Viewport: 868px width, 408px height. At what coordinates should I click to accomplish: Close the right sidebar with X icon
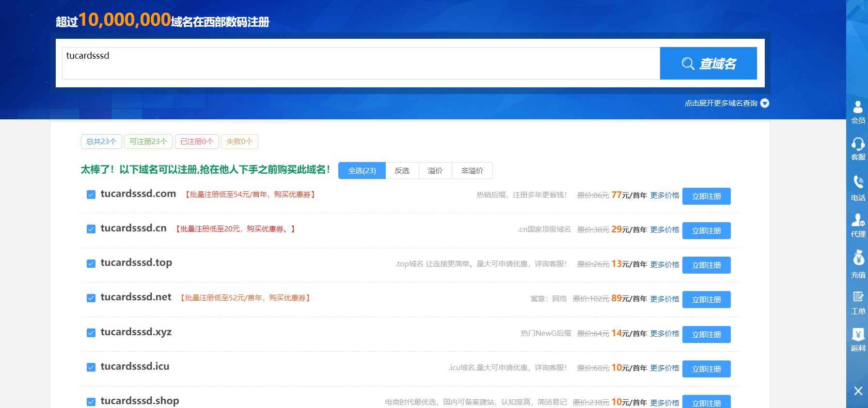coord(858,391)
